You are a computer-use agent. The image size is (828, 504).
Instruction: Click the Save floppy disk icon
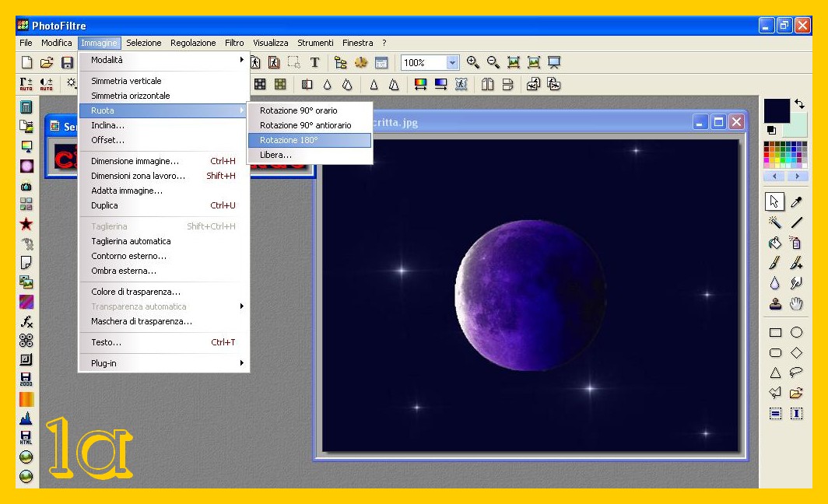coord(68,63)
